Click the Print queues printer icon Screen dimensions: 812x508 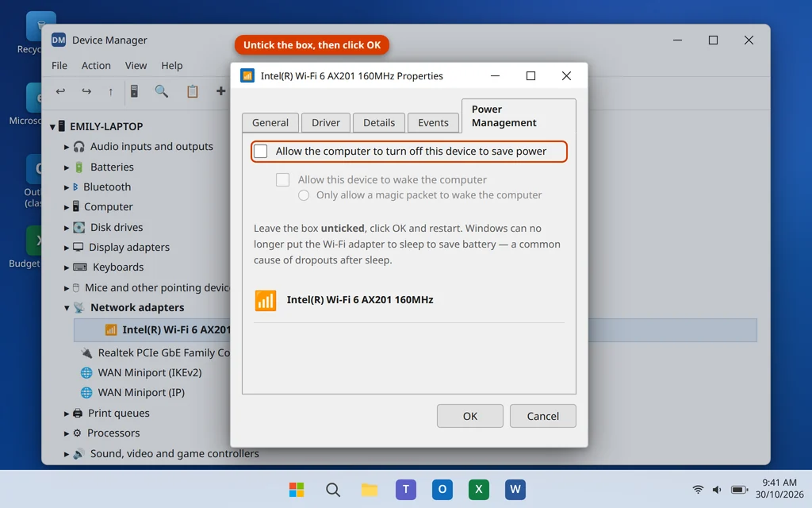point(78,413)
